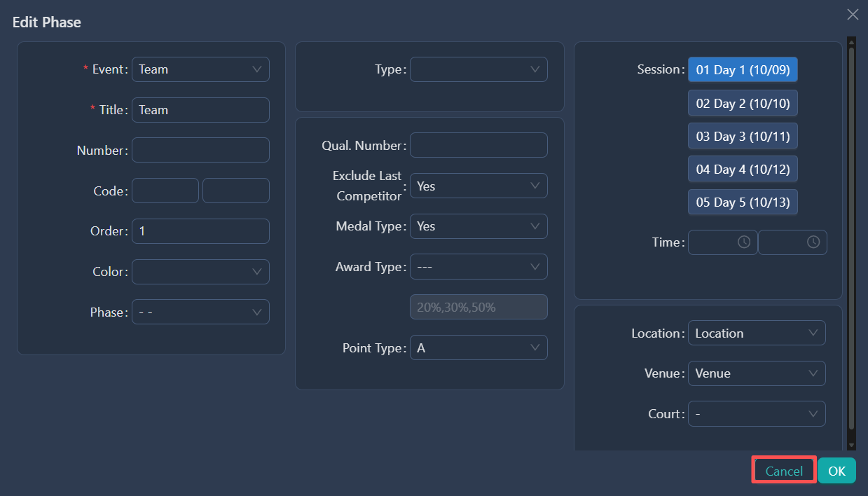
Task: Click the scrollbar down arrow
Action: (851, 446)
